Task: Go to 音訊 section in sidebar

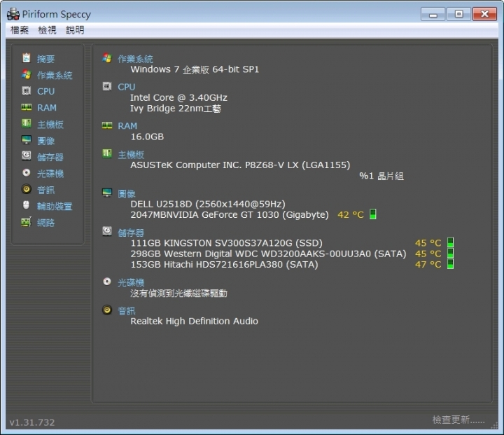Action: (45, 190)
